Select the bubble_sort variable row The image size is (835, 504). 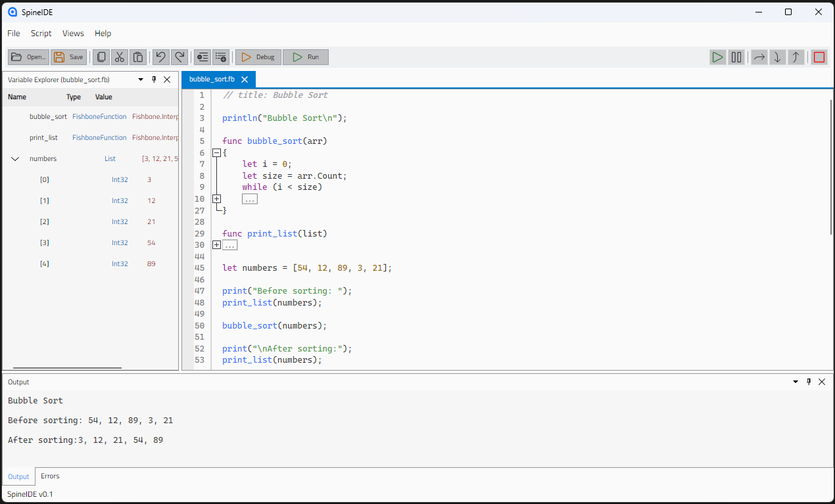(x=91, y=116)
